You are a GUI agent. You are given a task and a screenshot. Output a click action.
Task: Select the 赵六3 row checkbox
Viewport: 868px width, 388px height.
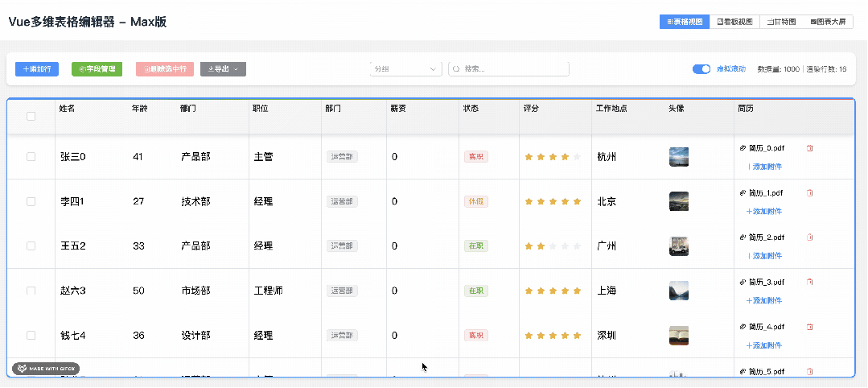pos(31,291)
